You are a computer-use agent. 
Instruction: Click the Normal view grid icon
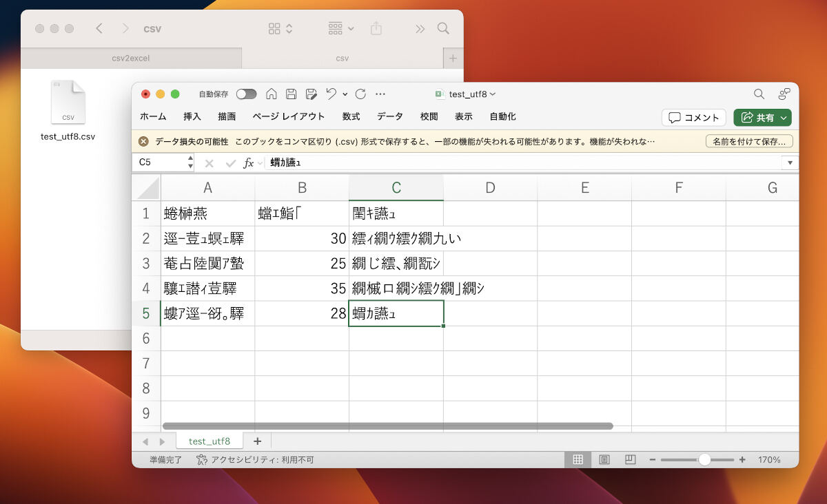[578, 459]
